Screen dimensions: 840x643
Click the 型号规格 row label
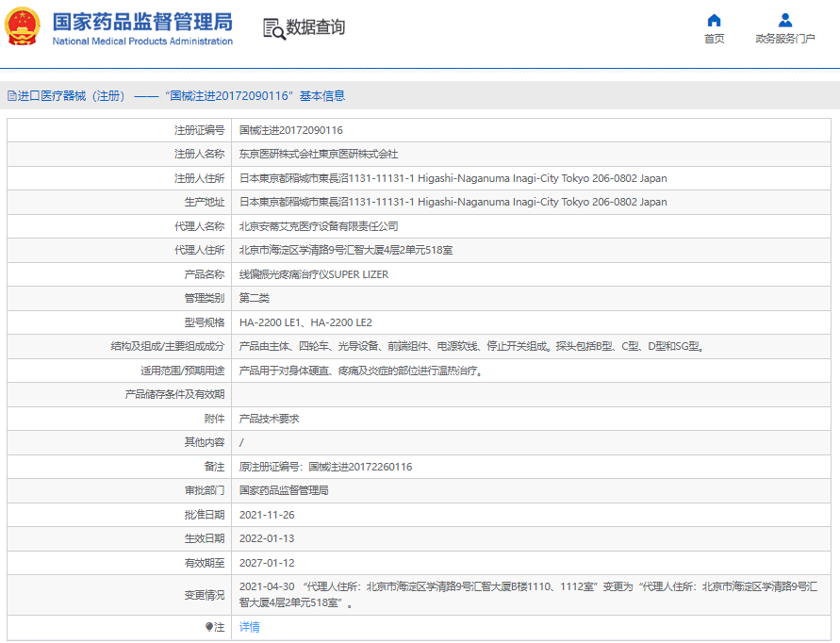(204, 322)
